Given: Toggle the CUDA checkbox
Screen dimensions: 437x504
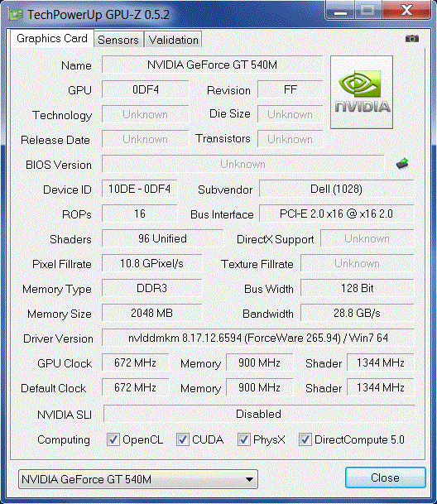Looking at the screenshot, I should [x=182, y=439].
